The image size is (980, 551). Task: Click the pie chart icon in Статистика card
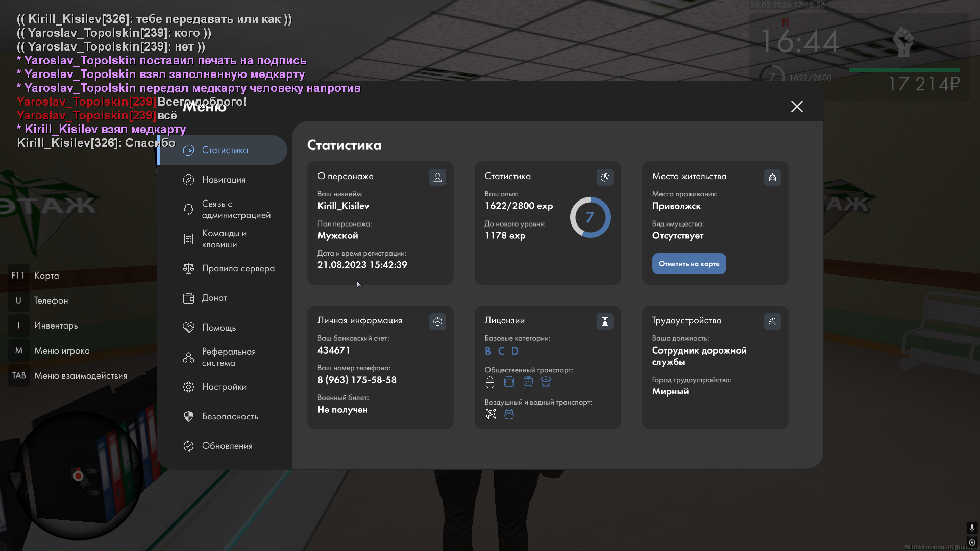(x=605, y=178)
